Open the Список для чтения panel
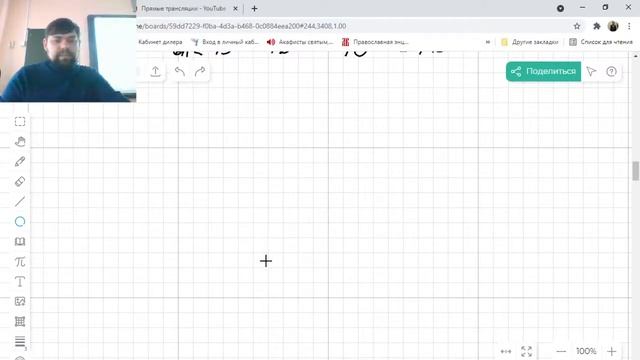This screenshot has height=360, width=640. point(601,42)
